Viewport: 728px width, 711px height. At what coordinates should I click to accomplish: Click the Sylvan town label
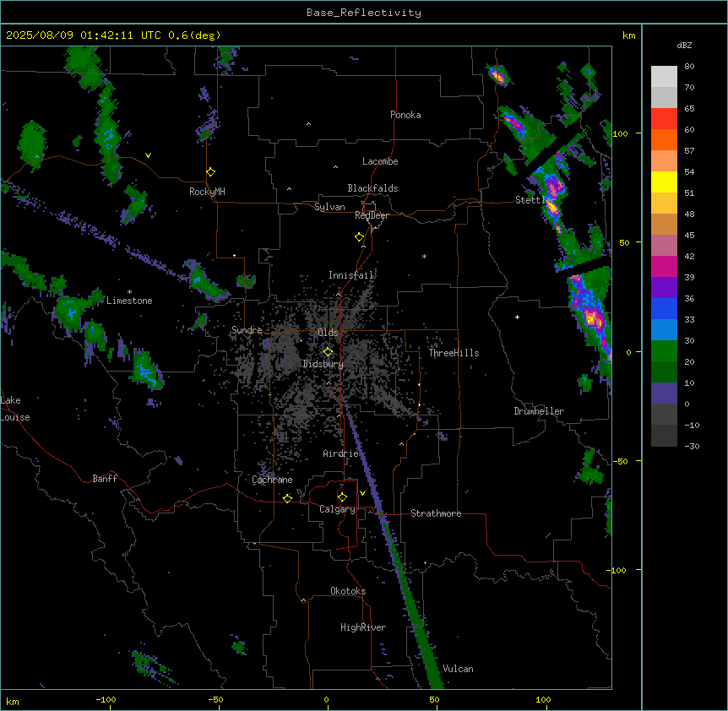329,207
